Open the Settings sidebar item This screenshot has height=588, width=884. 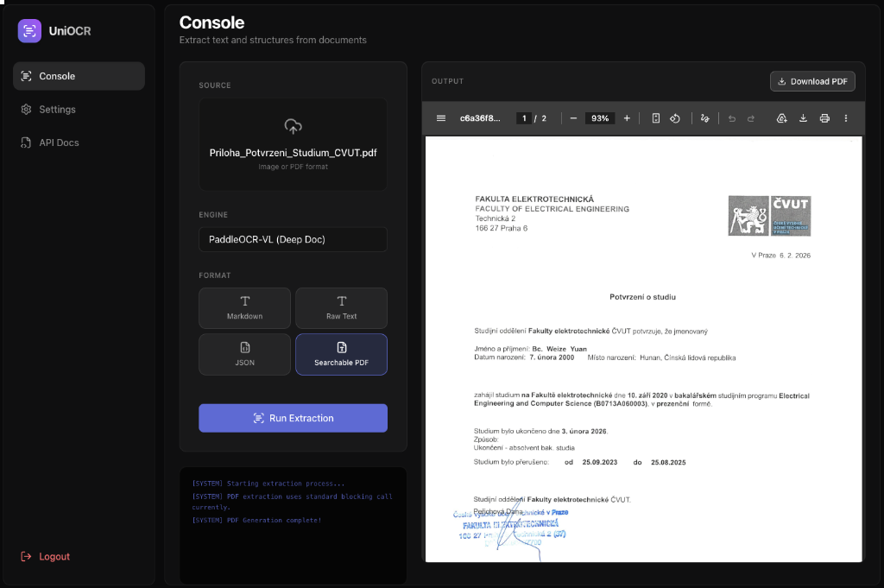[79, 110]
